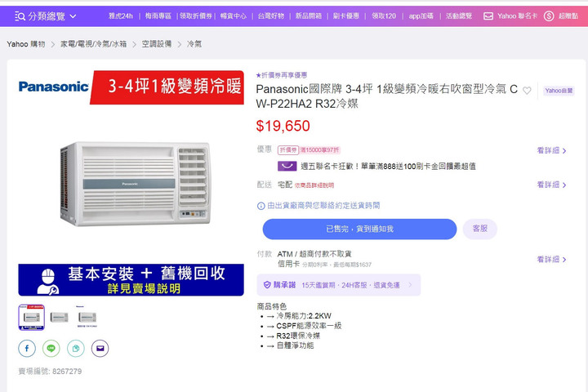Click the 依商品詳細說明 delivery note
Image resolution: width=588 pixels, height=392 pixels.
(314, 185)
